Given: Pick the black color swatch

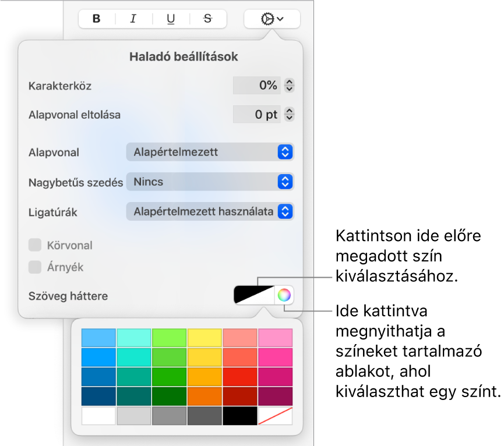Looking at the screenshot, I should [240, 416].
